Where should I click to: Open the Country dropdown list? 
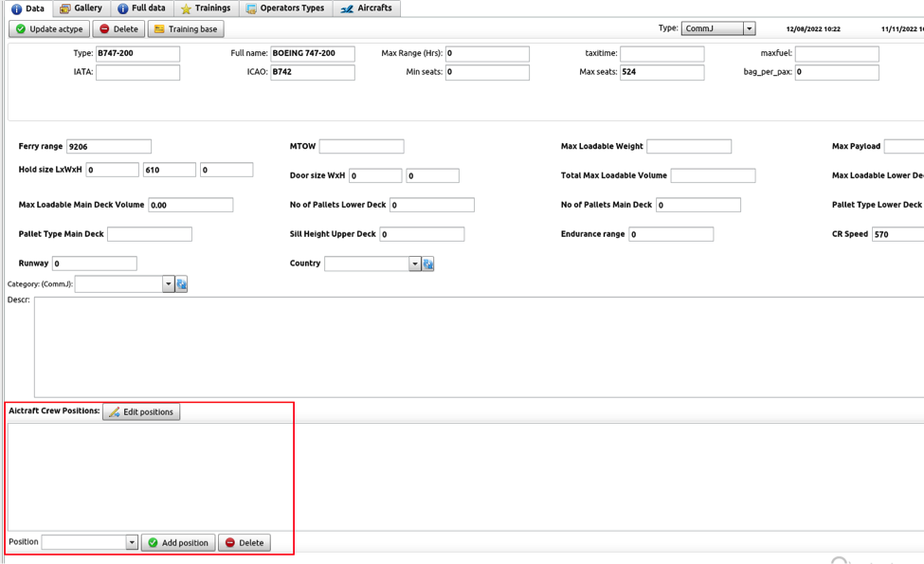pyautogui.click(x=414, y=264)
